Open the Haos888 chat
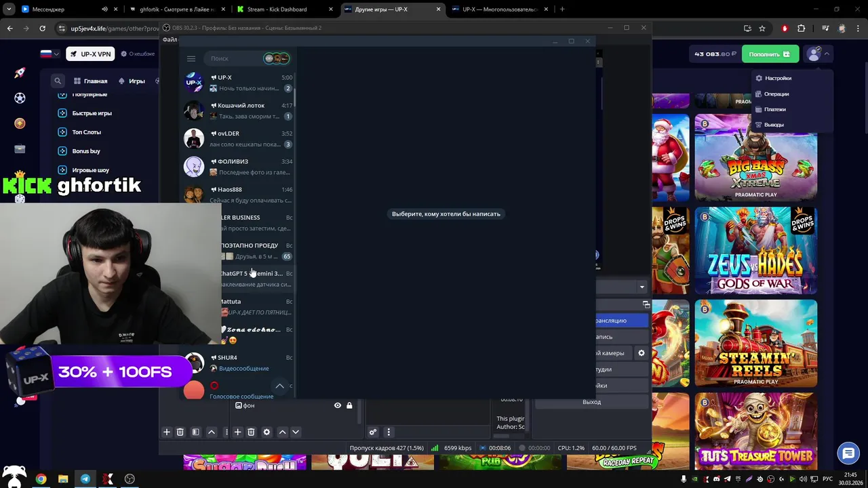Screen dimensions: 868x488 pos(238,195)
